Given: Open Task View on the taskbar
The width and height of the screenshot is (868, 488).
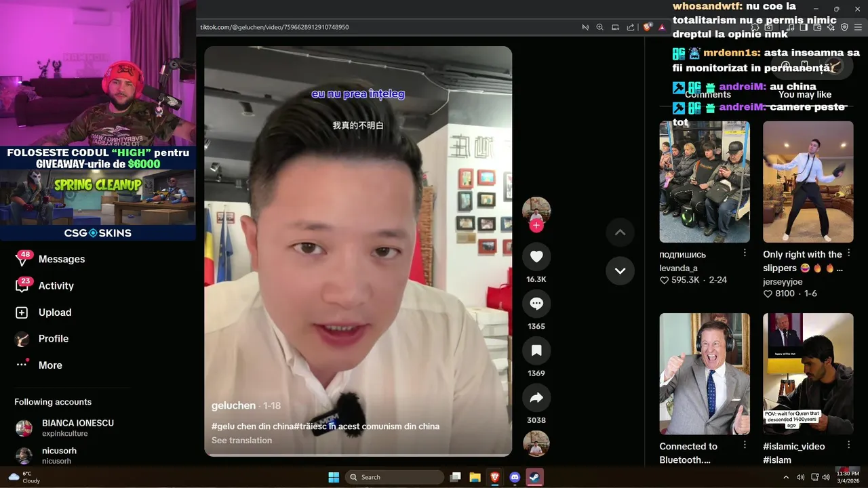Looking at the screenshot, I should [x=456, y=477].
